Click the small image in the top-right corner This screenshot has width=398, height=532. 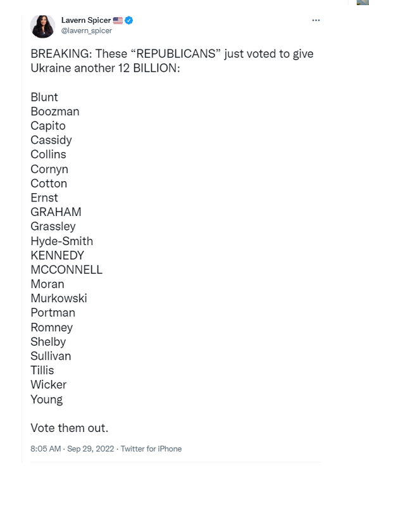363,2
